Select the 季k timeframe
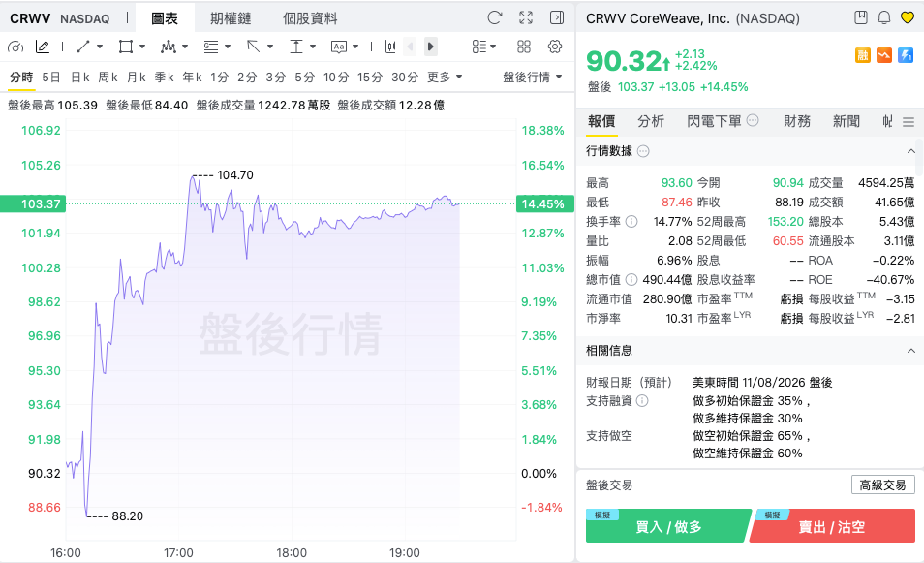Image resolution: width=924 pixels, height=563 pixels. click(164, 78)
